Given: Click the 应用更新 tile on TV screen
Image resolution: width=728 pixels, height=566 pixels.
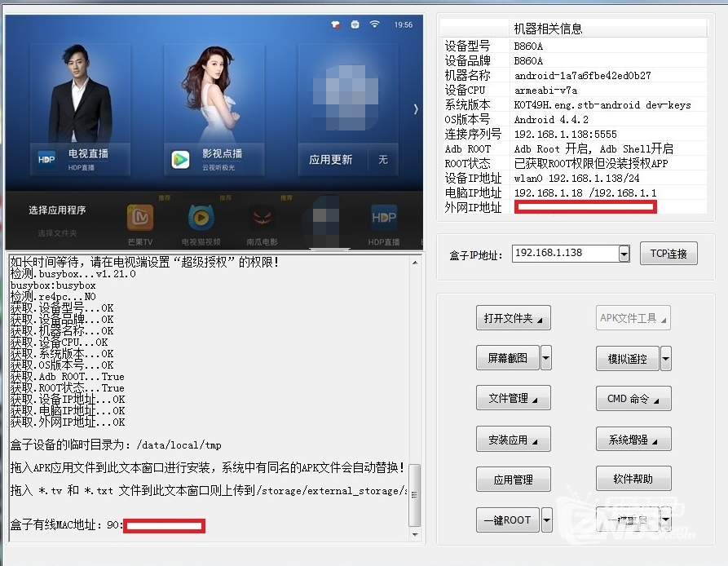Looking at the screenshot, I should 331,160.
